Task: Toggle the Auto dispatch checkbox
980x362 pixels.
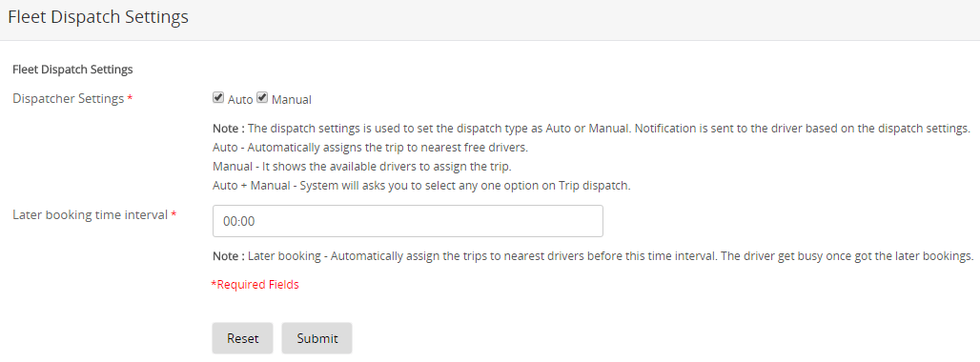Action: 218,97
